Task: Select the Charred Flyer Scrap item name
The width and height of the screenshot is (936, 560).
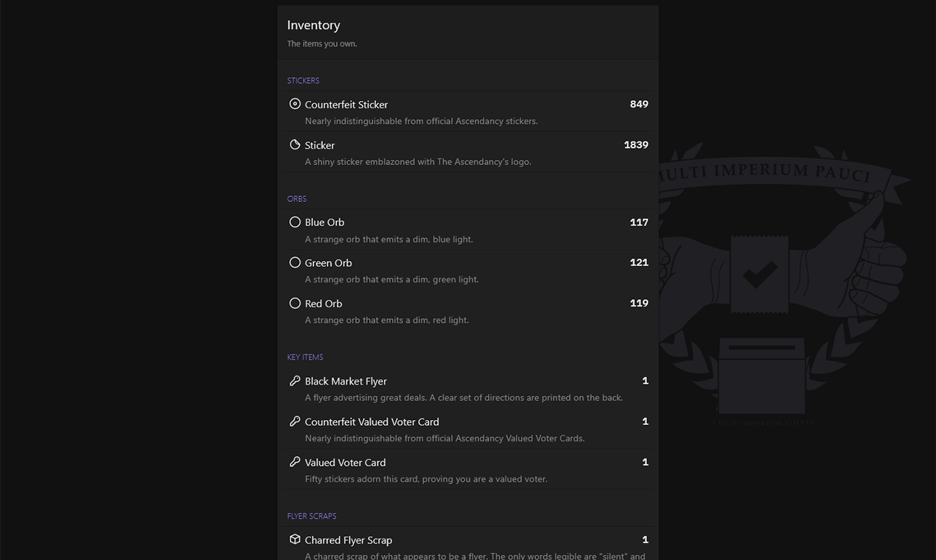Action: point(348,540)
